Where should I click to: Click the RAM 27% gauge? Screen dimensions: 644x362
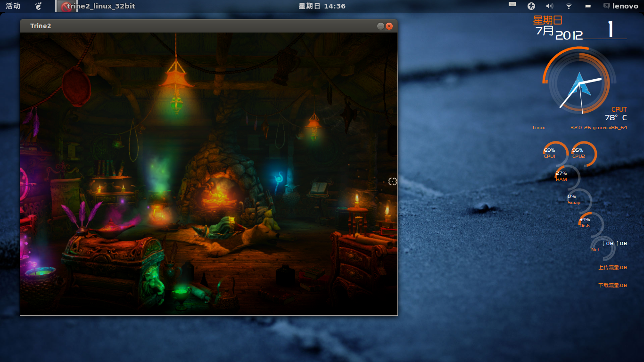567,177
